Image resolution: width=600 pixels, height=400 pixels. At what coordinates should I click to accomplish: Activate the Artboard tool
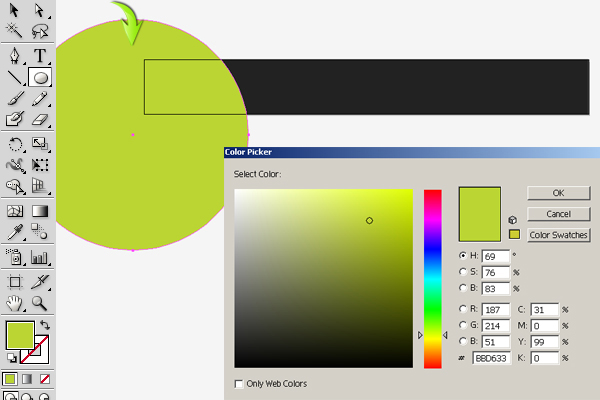coord(15,282)
